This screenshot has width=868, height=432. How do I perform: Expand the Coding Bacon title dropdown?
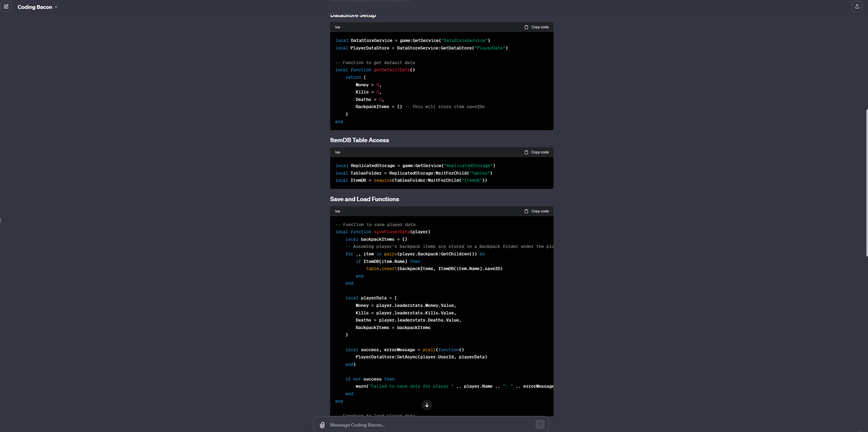point(56,7)
